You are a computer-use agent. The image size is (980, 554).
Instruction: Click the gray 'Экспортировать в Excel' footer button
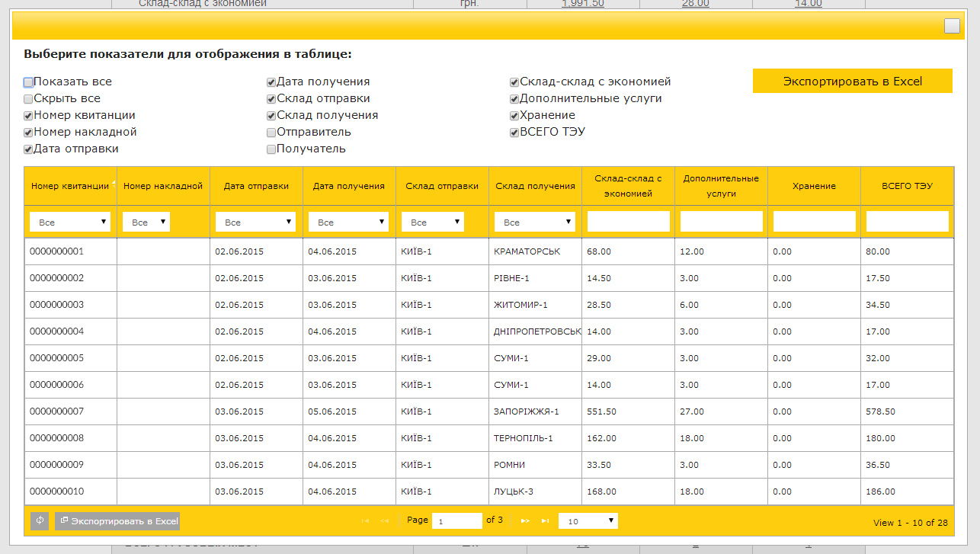pyautogui.click(x=117, y=521)
